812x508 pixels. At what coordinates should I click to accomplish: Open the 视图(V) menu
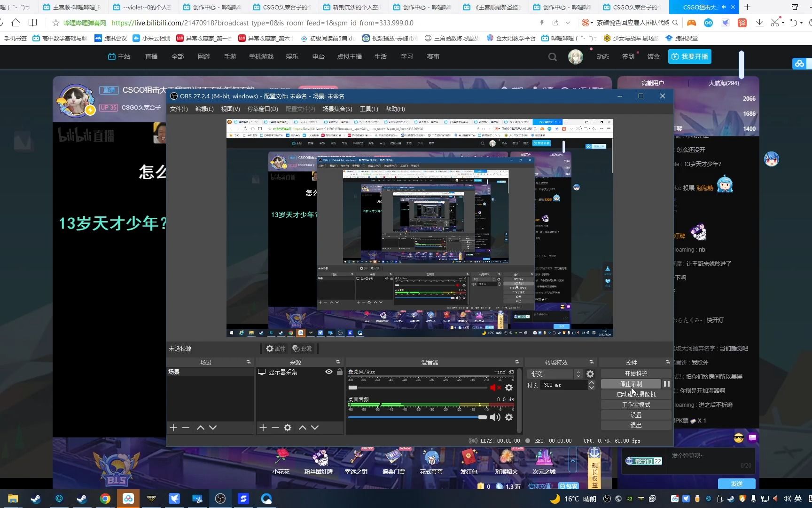230,109
